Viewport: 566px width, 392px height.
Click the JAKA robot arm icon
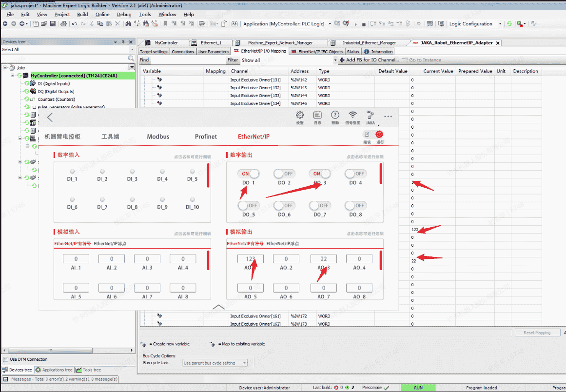(x=371, y=115)
